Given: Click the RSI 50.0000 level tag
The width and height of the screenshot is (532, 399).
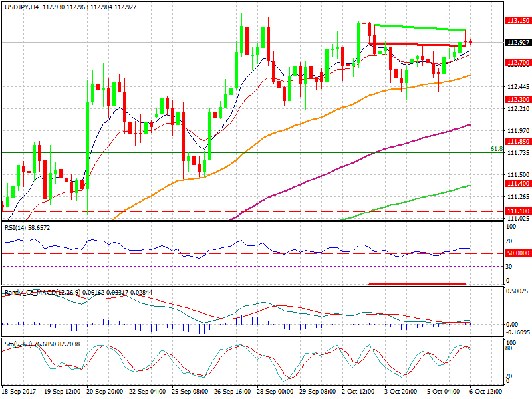Looking at the screenshot, I should coord(518,253).
